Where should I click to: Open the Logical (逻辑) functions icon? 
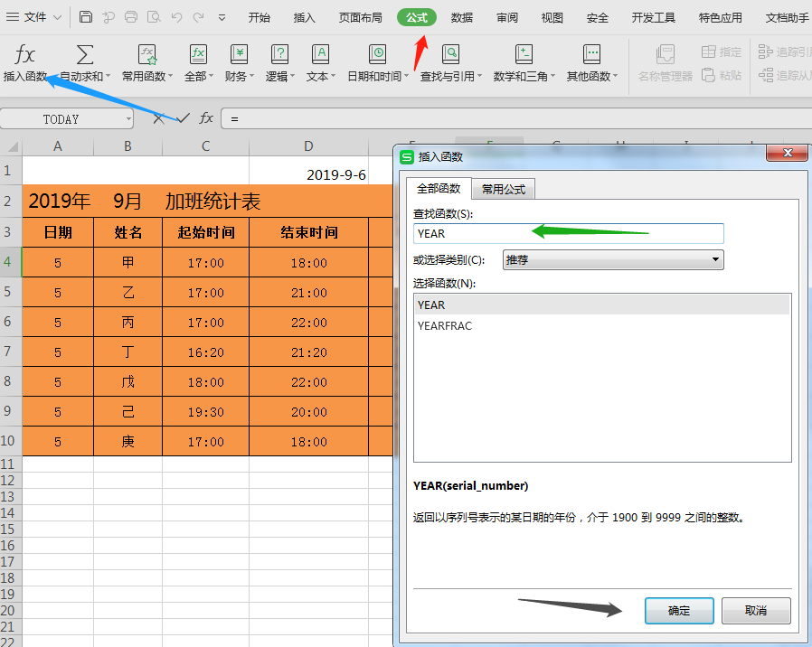pyautogui.click(x=279, y=54)
